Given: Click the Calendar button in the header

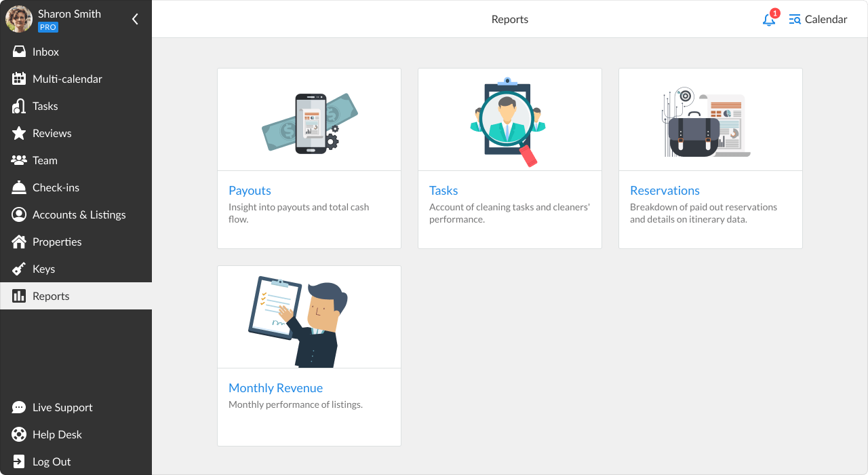Looking at the screenshot, I should pyautogui.click(x=818, y=19).
